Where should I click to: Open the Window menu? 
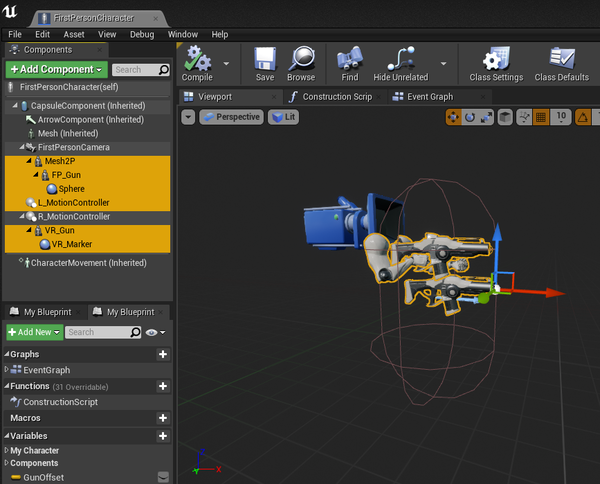(x=183, y=34)
